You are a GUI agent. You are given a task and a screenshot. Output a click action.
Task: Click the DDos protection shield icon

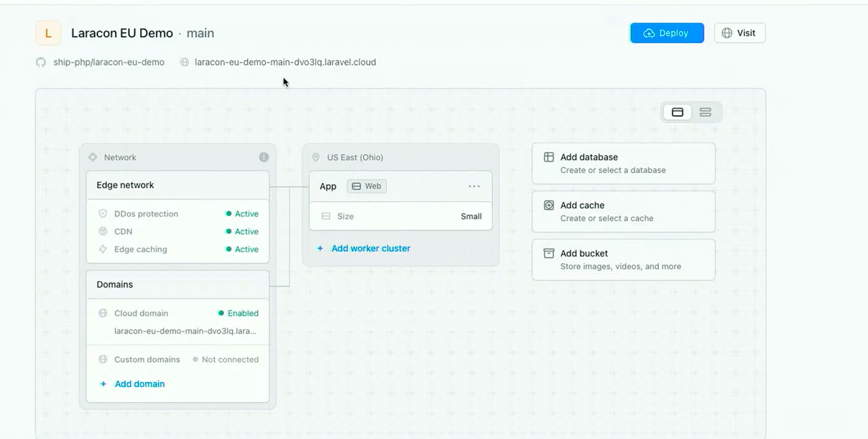[x=103, y=213]
